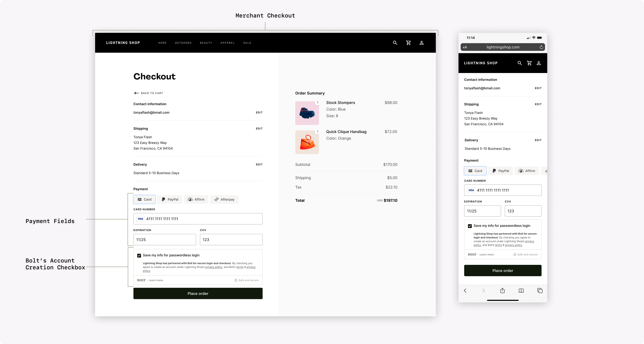This screenshot has width=644, height=344.
Task: Click the desktop card number input field
Action: tap(198, 219)
